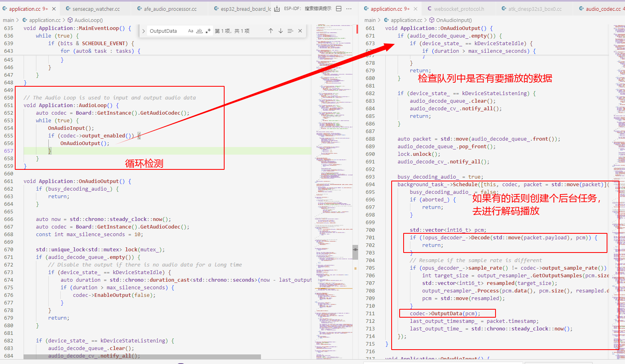This screenshot has height=364, width=625.
Task: Click 'lock.unlock();' on line 690
Action: pos(419,154)
